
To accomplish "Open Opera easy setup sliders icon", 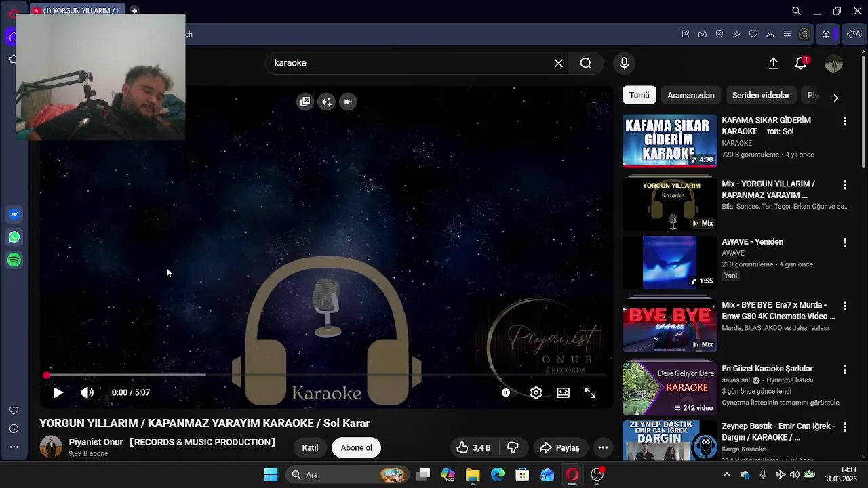I will (787, 34).
